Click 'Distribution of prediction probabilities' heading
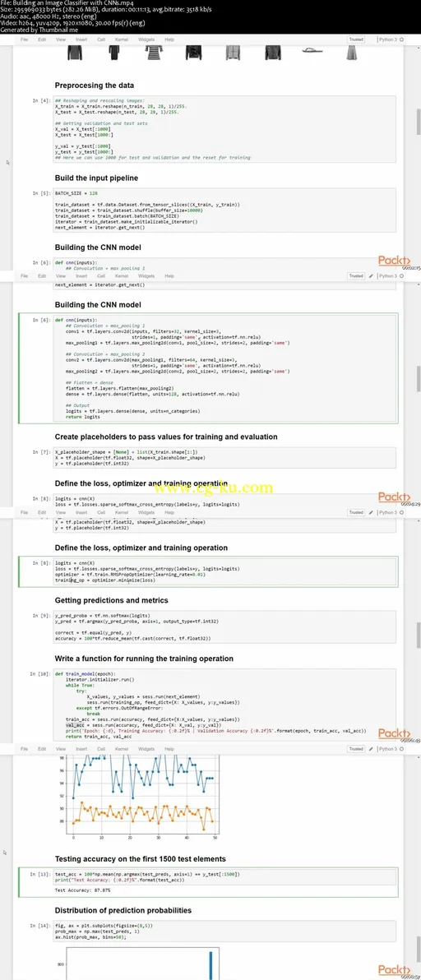 (123, 910)
